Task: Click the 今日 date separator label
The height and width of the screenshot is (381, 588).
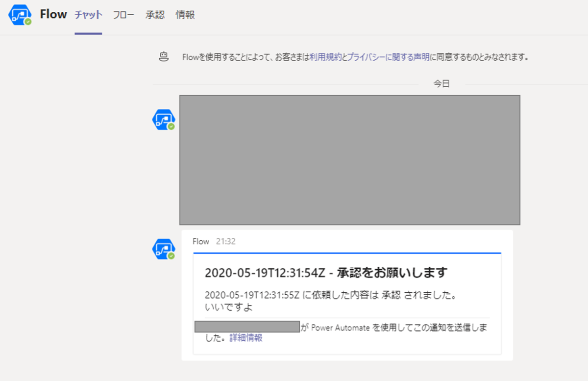Action: 441,84
